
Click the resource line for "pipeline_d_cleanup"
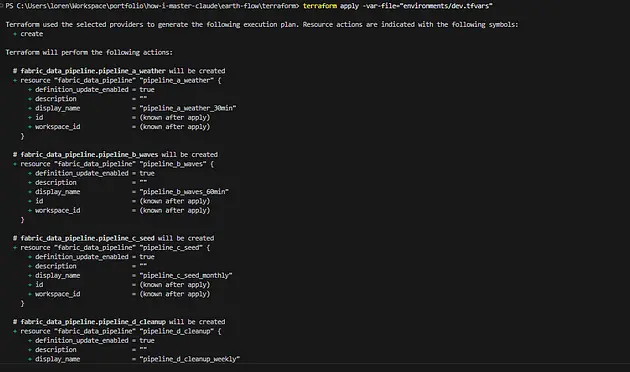[x=117, y=331]
